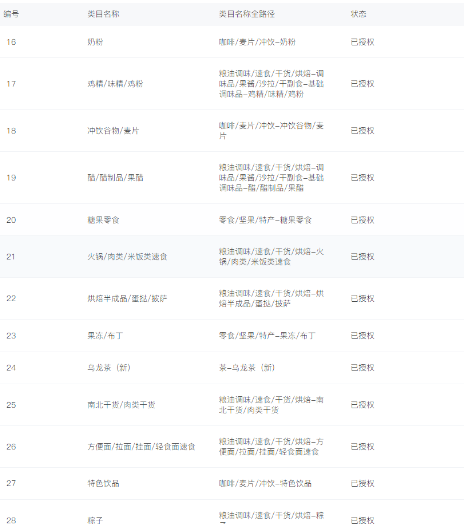Select the 南北干货/肉类干货 row
Viewport: 464px width, 524px height.
click(232, 405)
